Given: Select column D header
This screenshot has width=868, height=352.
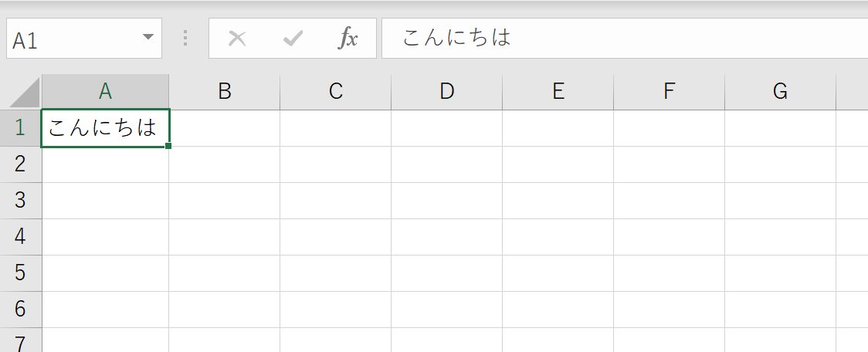Looking at the screenshot, I should 446,91.
